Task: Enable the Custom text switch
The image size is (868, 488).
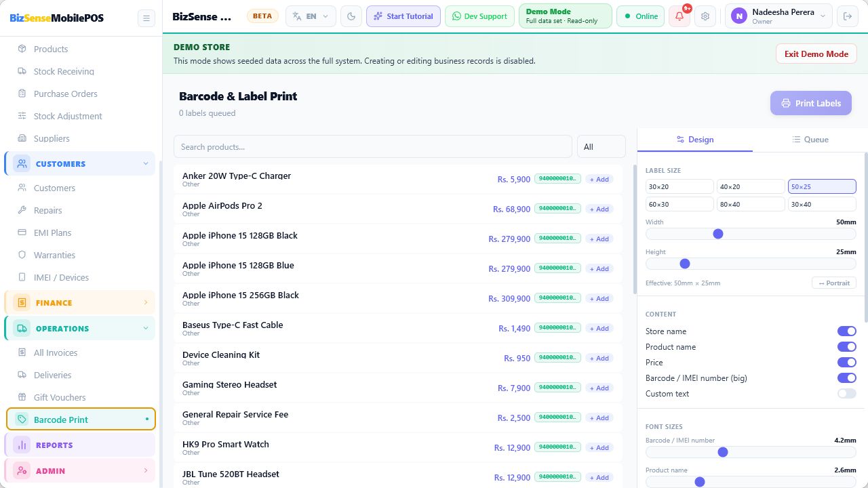Action: coord(846,394)
